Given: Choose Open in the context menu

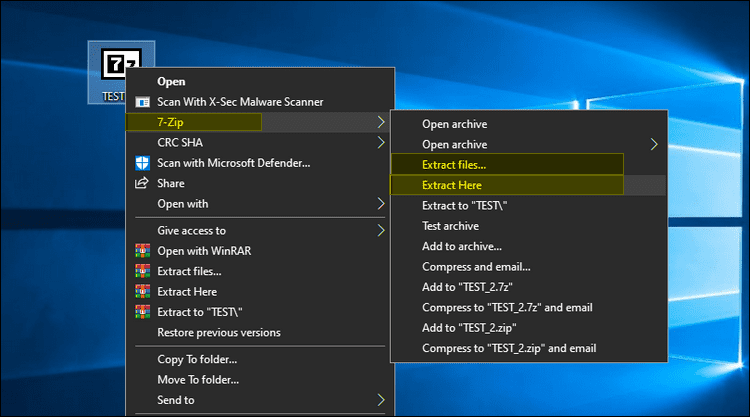Looking at the screenshot, I should [x=260, y=81].
